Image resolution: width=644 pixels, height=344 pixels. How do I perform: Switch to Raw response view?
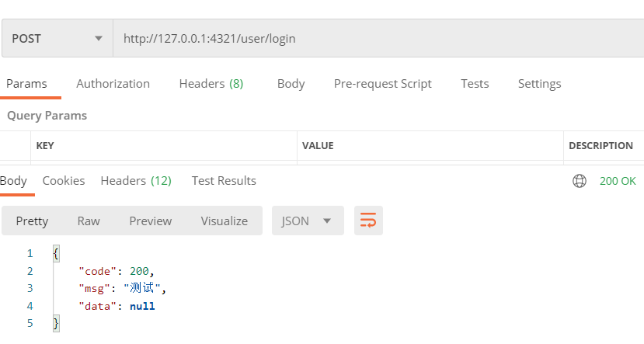pos(89,221)
